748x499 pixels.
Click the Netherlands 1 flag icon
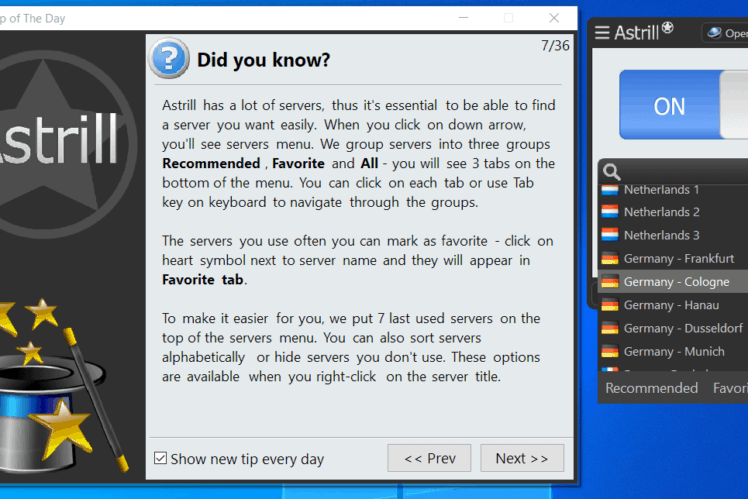610,190
